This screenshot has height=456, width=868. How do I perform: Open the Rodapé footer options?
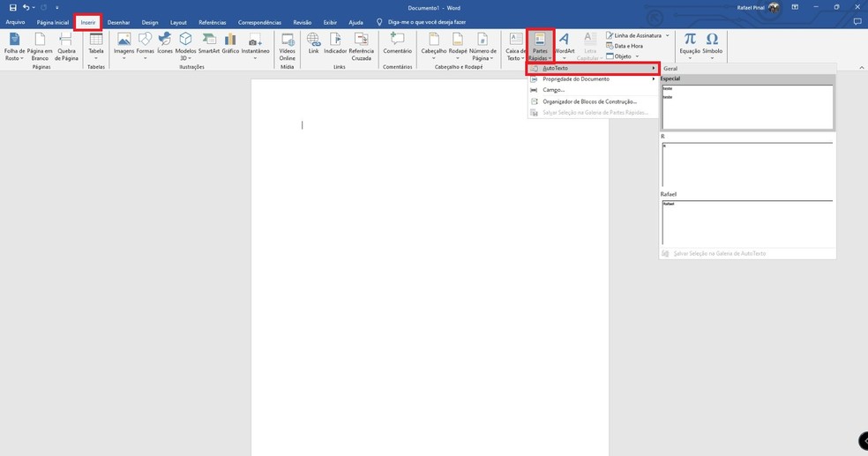point(458,46)
